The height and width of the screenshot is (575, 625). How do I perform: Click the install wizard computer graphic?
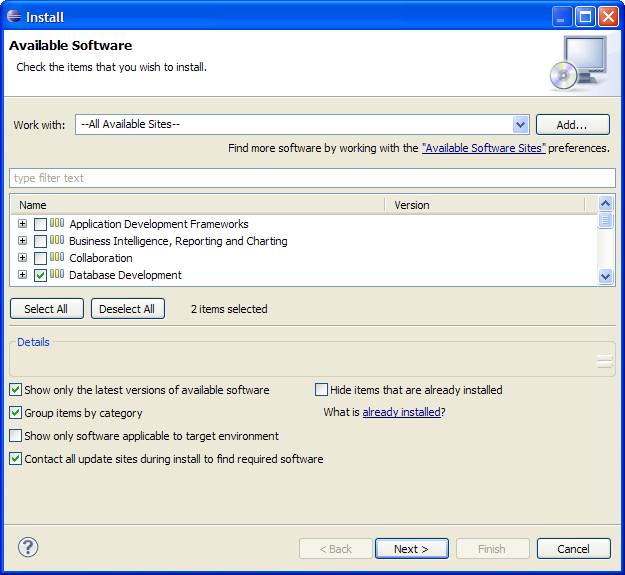(x=579, y=63)
